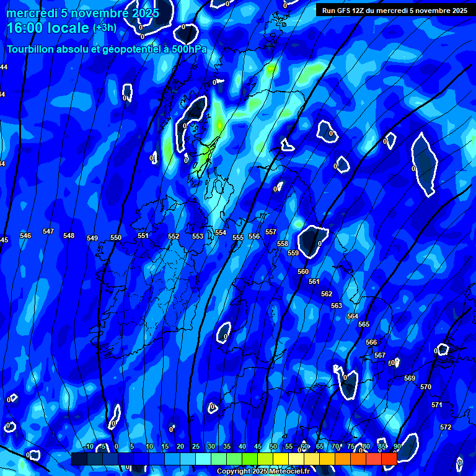476x476 pixels.
Task: Click the '-10' value on the color scale
Action: pos(88,446)
